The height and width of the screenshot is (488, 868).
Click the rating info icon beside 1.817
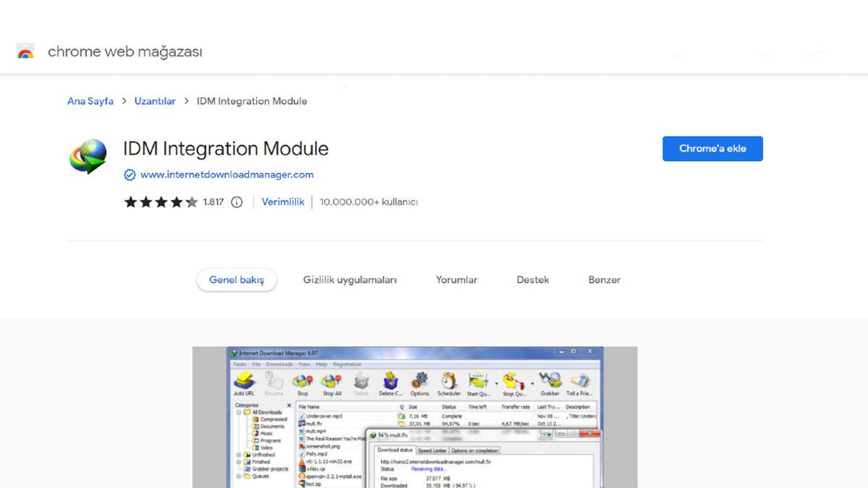pyautogui.click(x=237, y=202)
